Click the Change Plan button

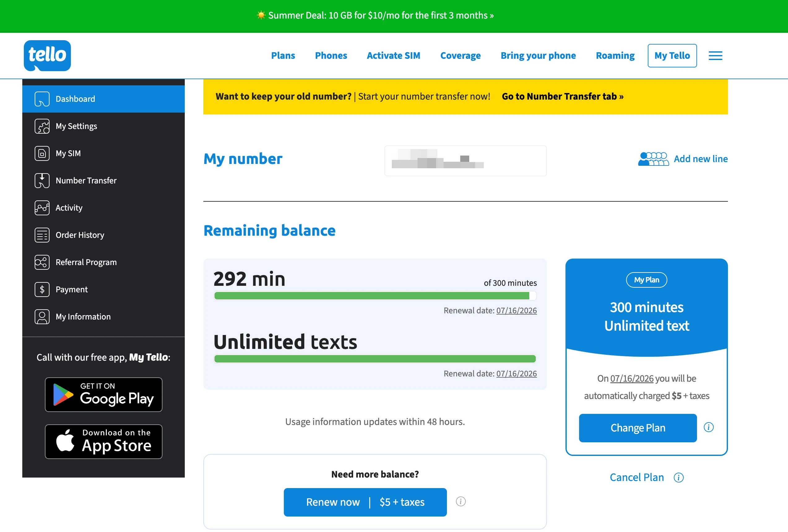(638, 428)
